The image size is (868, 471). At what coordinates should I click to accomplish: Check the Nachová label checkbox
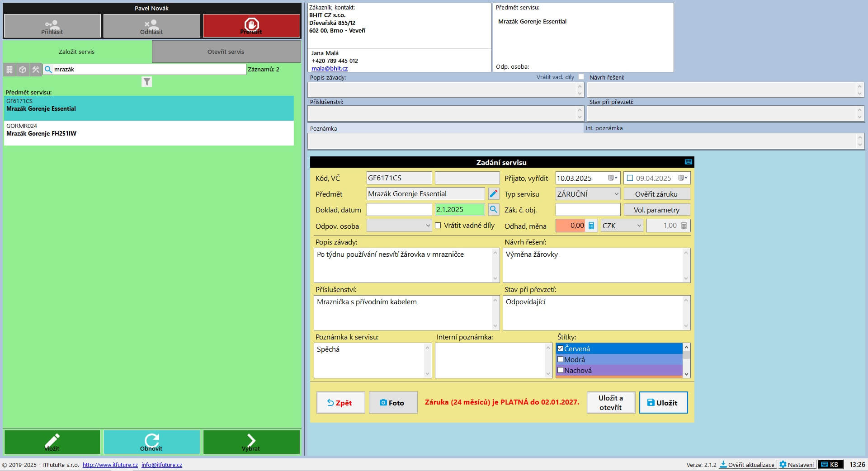click(x=561, y=370)
